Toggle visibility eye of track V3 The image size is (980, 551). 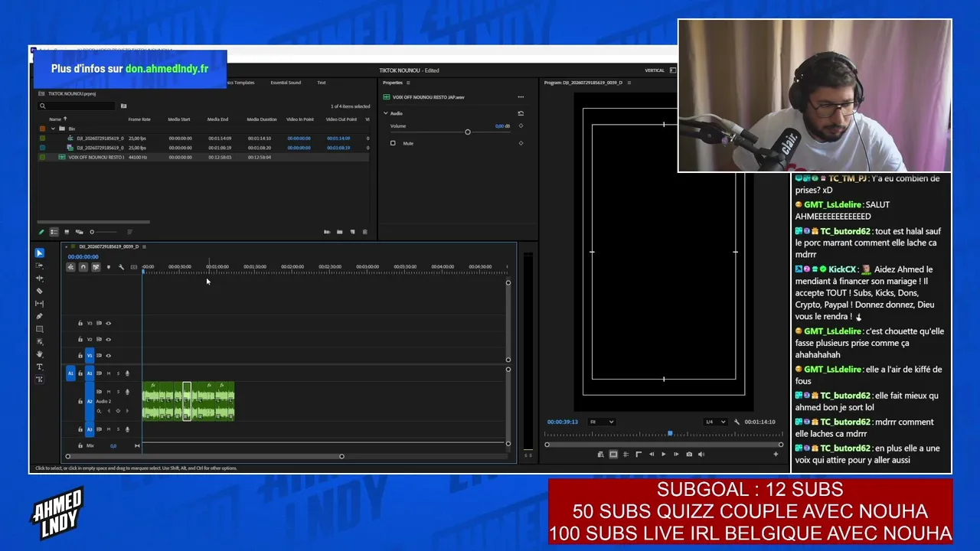[x=108, y=323]
